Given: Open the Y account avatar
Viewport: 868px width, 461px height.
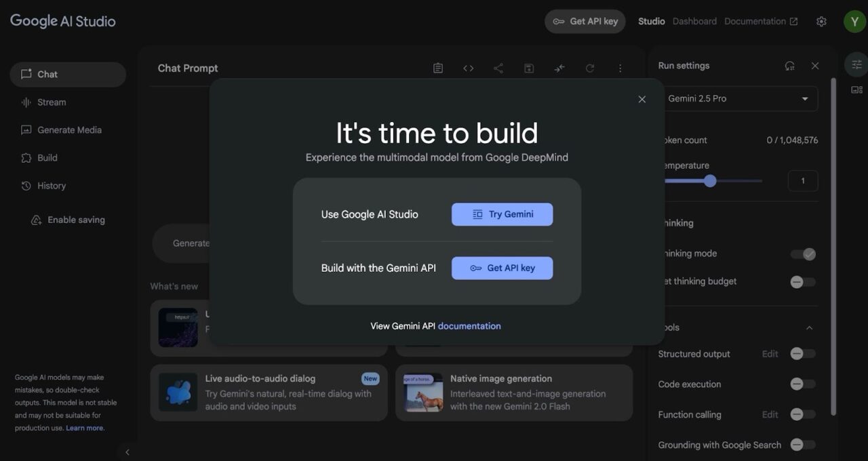Looking at the screenshot, I should pyautogui.click(x=854, y=21).
